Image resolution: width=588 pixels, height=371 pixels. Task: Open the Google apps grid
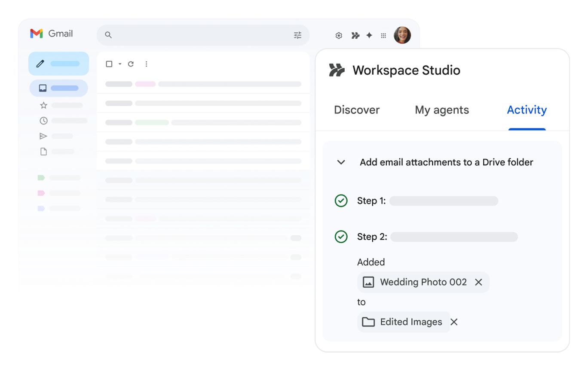(383, 36)
